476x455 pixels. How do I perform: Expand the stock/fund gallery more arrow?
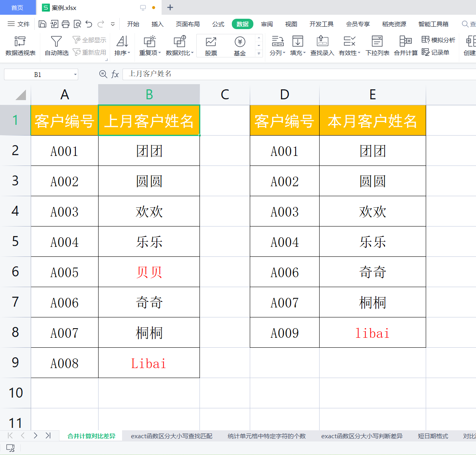[259, 53]
